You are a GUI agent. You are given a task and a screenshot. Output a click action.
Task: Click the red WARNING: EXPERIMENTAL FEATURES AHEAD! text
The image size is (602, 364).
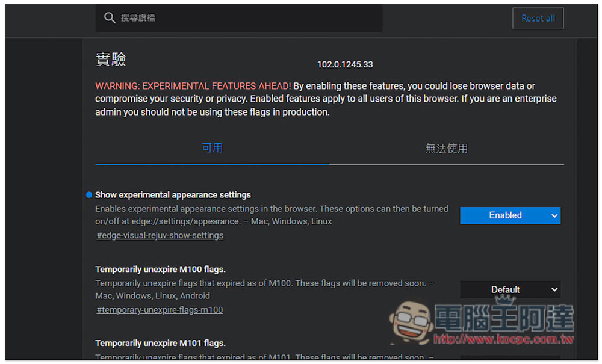pos(193,86)
